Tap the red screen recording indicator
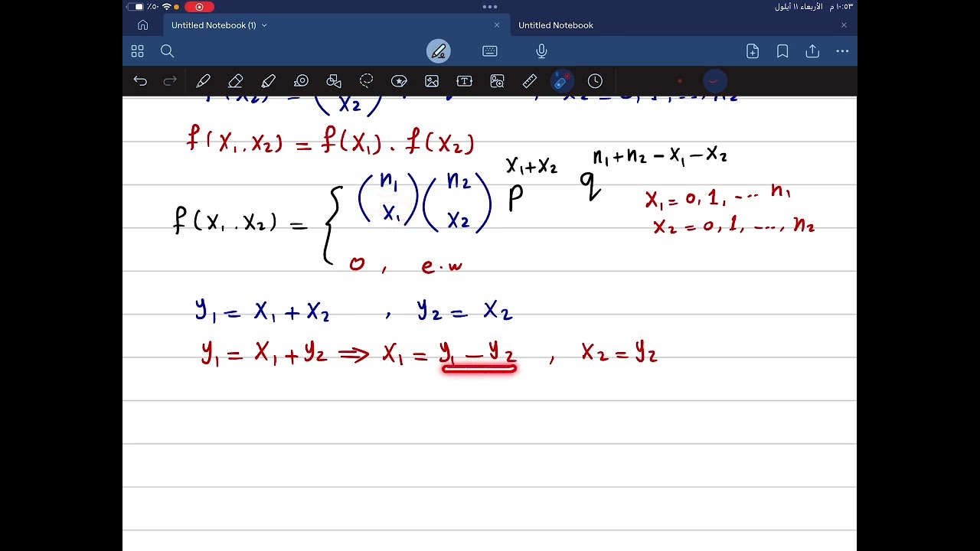 point(199,7)
